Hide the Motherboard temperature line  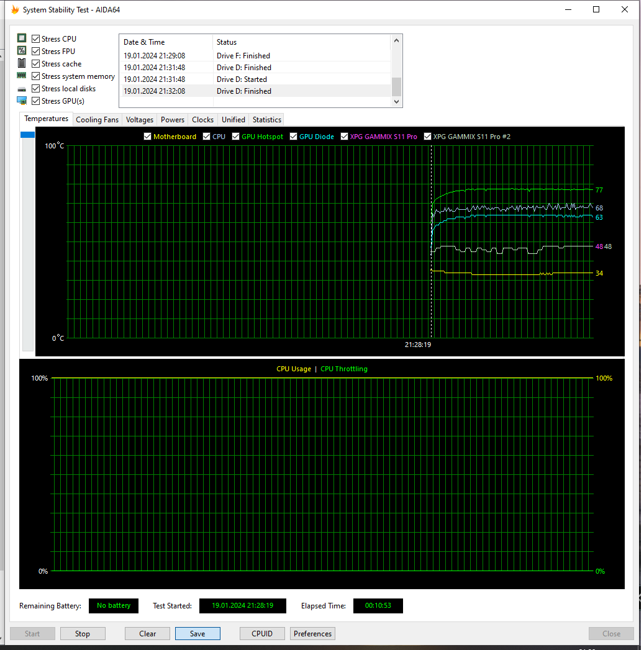click(147, 137)
